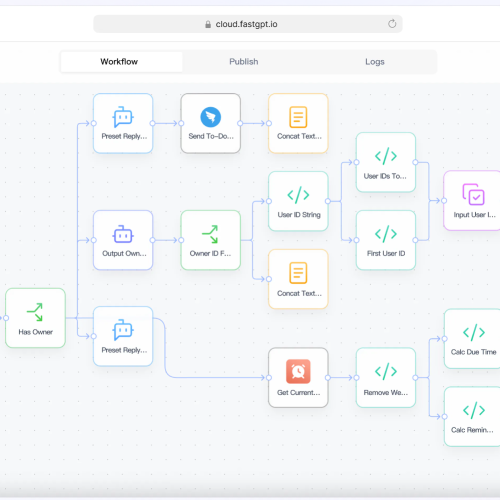Select the Remove We code node icon
500x500 pixels.
pos(386,371)
